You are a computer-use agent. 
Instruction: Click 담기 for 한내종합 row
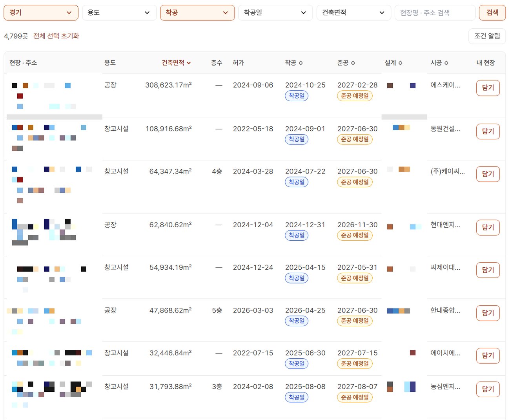click(x=488, y=313)
